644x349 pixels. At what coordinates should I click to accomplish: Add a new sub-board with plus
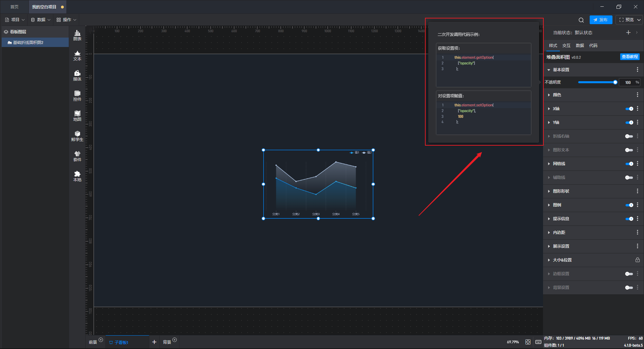pos(154,342)
